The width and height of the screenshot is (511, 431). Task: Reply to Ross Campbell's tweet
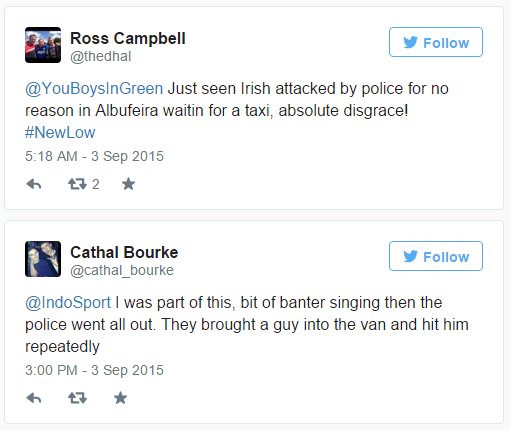click(34, 184)
